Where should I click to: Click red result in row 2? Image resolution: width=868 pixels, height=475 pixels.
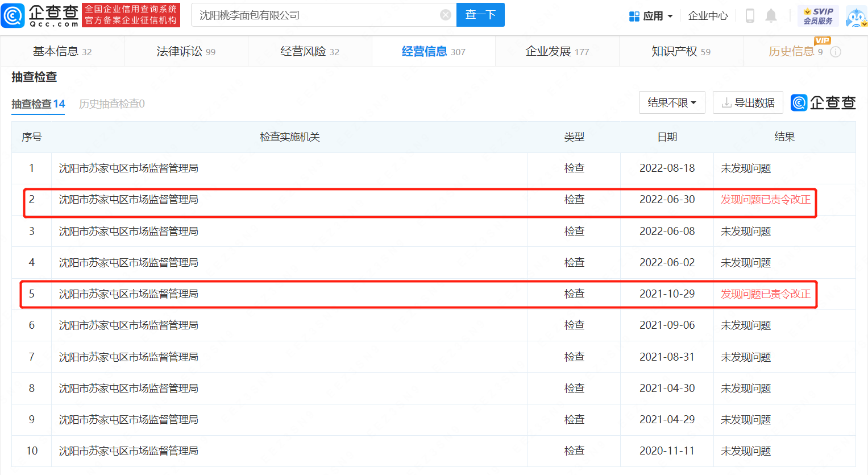[x=766, y=200]
